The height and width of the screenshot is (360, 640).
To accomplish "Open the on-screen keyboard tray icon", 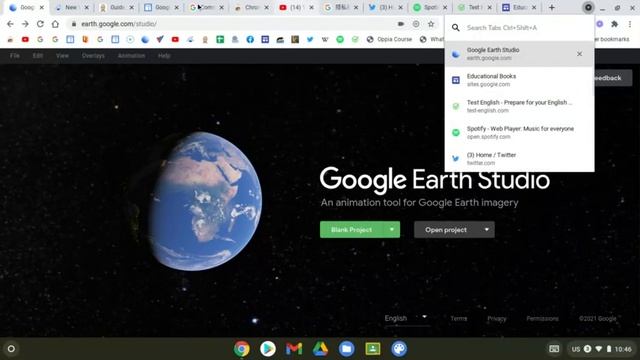I will coord(554,349).
